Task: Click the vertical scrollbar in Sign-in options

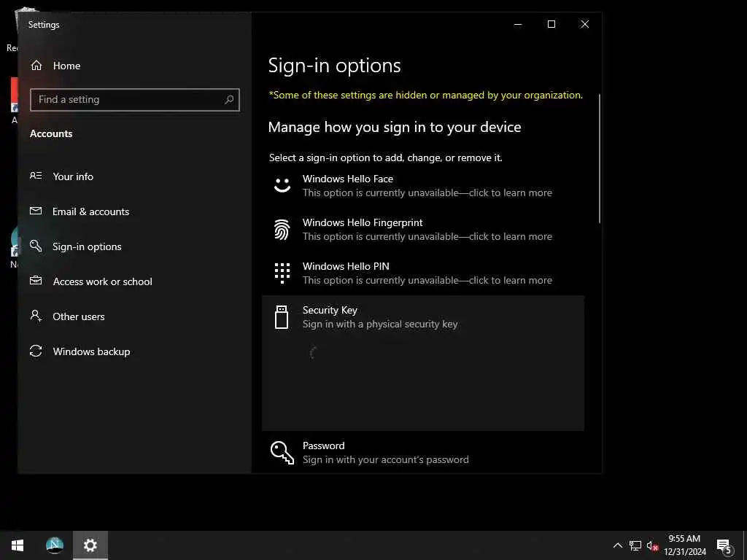Action: tap(599, 158)
